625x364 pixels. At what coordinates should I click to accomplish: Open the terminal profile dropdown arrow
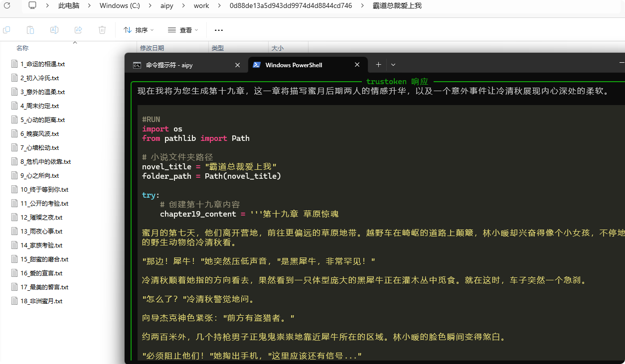pos(393,65)
